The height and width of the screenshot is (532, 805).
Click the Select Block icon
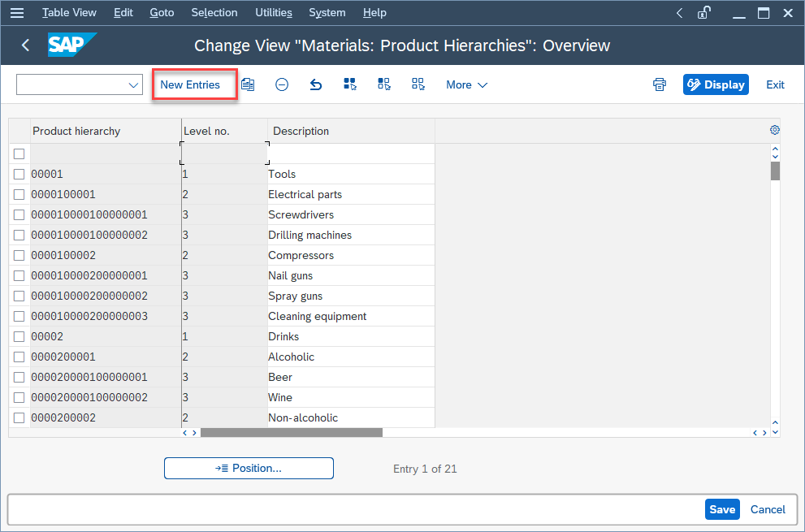[384, 84]
